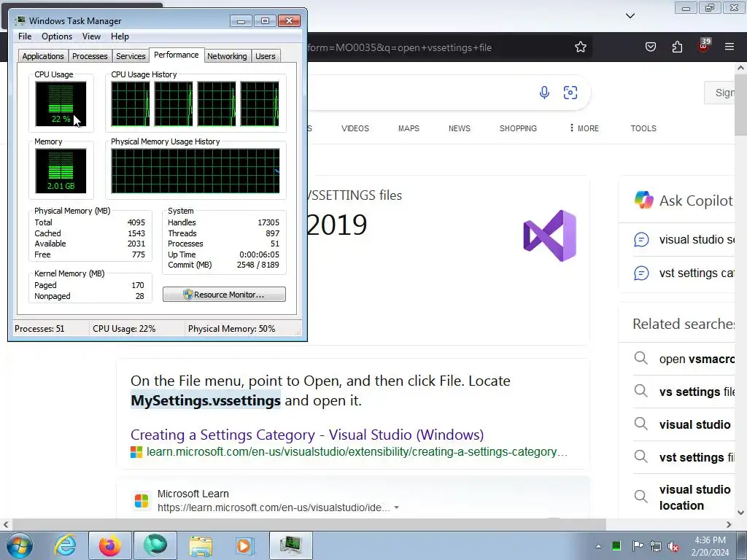This screenshot has height=560, width=747.
Task: Click the Memory gauge showing 2.01 GB
Action: click(61, 171)
